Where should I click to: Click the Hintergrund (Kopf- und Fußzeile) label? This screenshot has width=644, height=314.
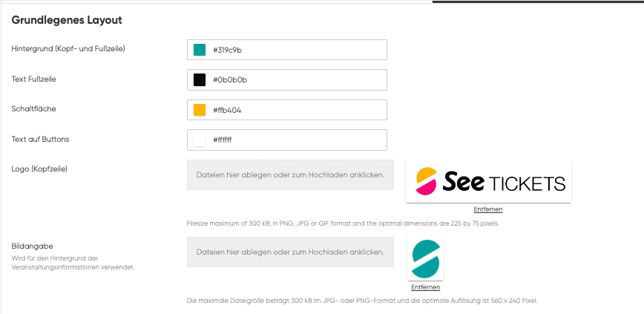pyautogui.click(x=68, y=48)
